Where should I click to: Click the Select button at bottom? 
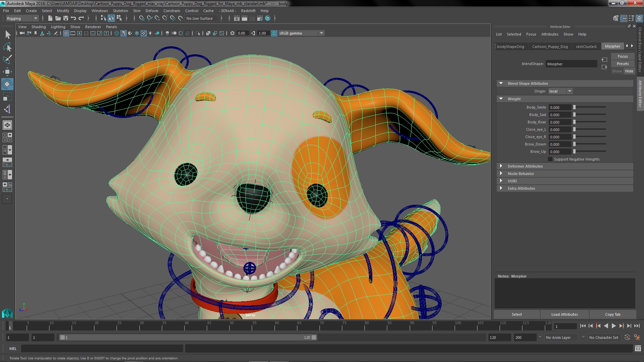tap(517, 314)
